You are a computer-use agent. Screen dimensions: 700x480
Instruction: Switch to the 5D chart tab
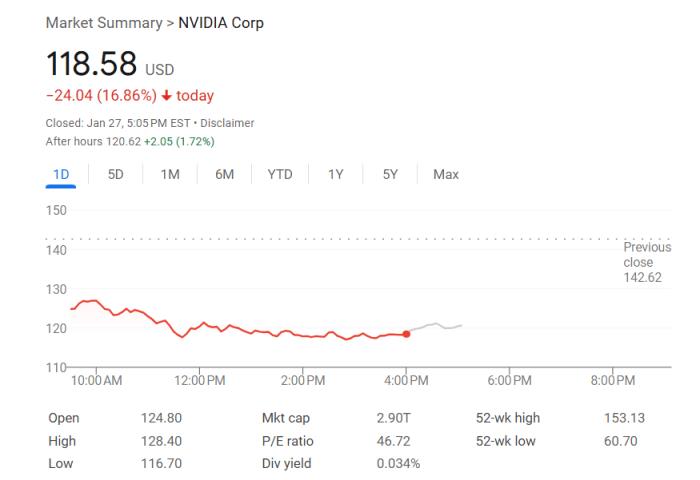[x=116, y=174]
